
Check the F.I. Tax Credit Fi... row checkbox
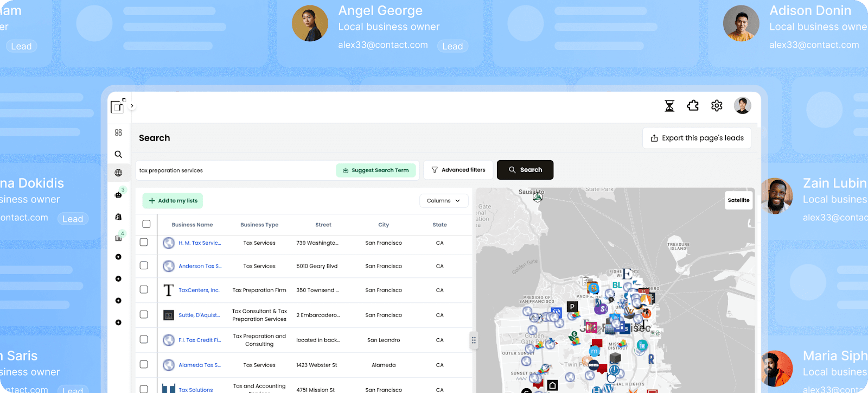click(x=144, y=339)
